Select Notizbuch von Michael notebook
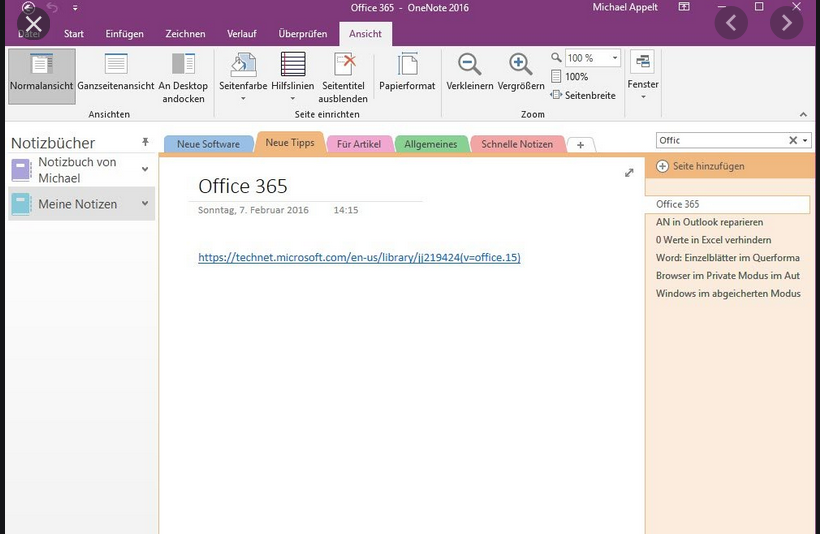This screenshot has height=534, width=820. tap(82, 170)
